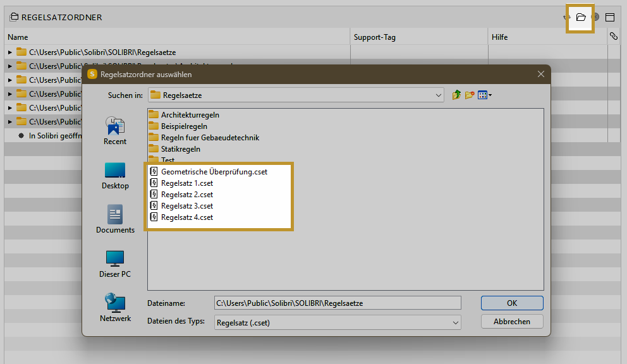Cancel the dialog with Abbrechen
Image resolution: width=627 pixels, height=364 pixels.
[x=512, y=322]
